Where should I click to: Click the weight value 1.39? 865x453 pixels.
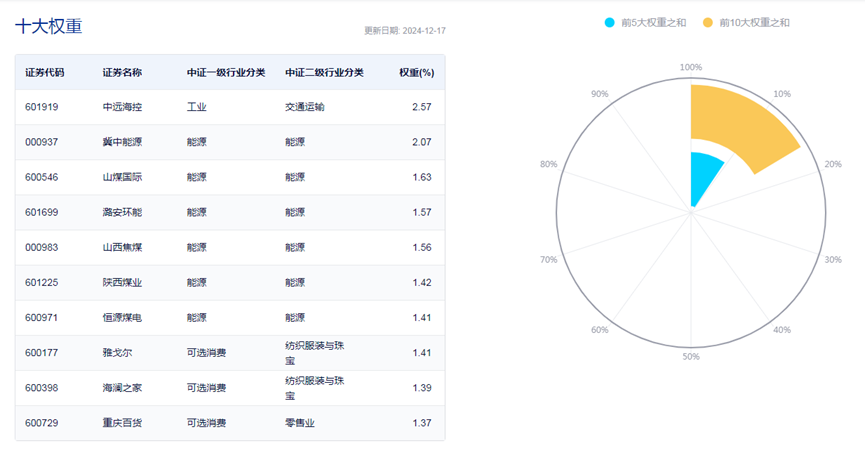click(x=421, y=388)
